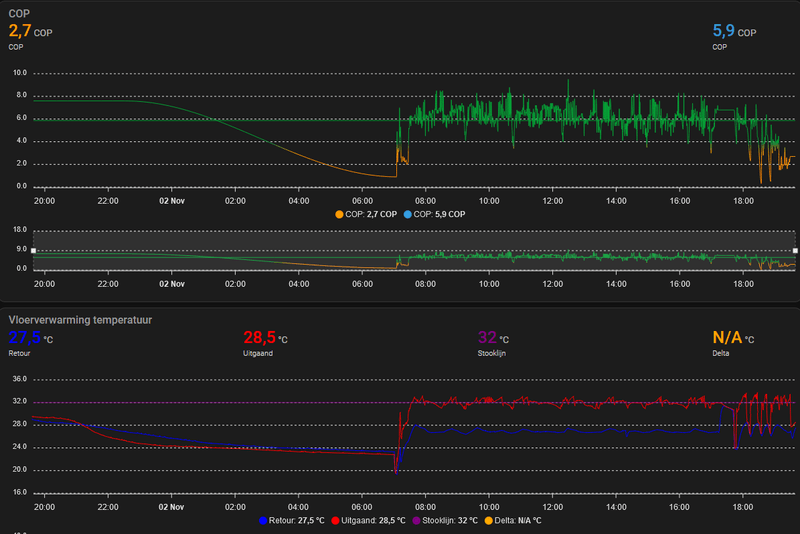Click the 36.0 y-axis label on temperature chart
Viewport: 800px width, 534px height.
point(20,379)
